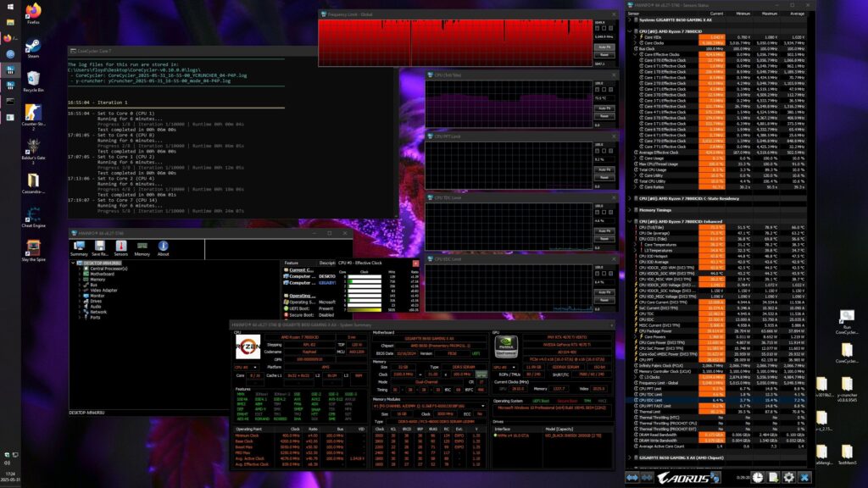The height and width of the screenshot is (488, 868).
Task: Click sensor window expand arrows icon
Action: point(632,478)
